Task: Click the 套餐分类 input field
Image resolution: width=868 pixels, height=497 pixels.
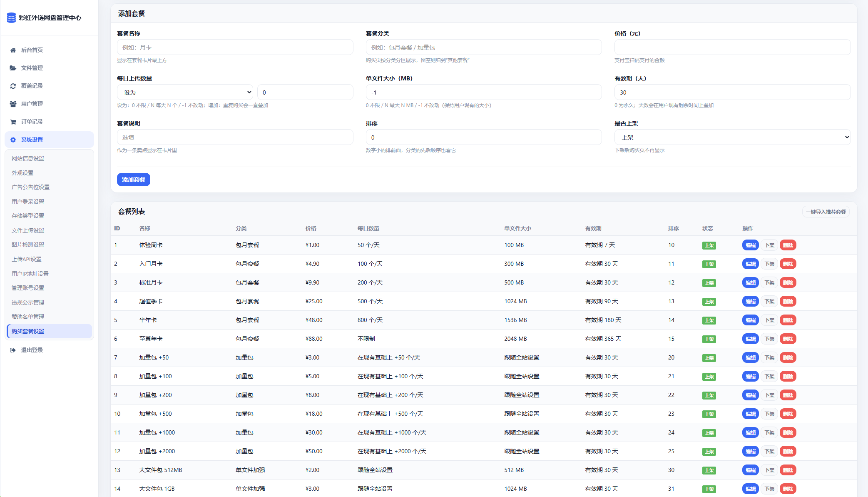Action: tap(484, 47)
